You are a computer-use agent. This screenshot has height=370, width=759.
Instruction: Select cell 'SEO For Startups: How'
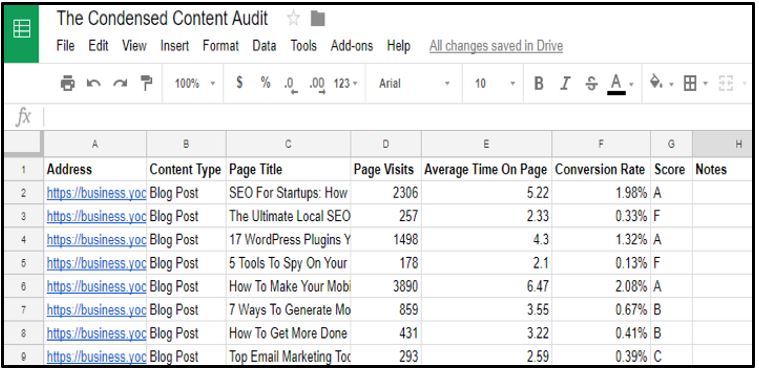pyautogui.click(x=288, y=193)
